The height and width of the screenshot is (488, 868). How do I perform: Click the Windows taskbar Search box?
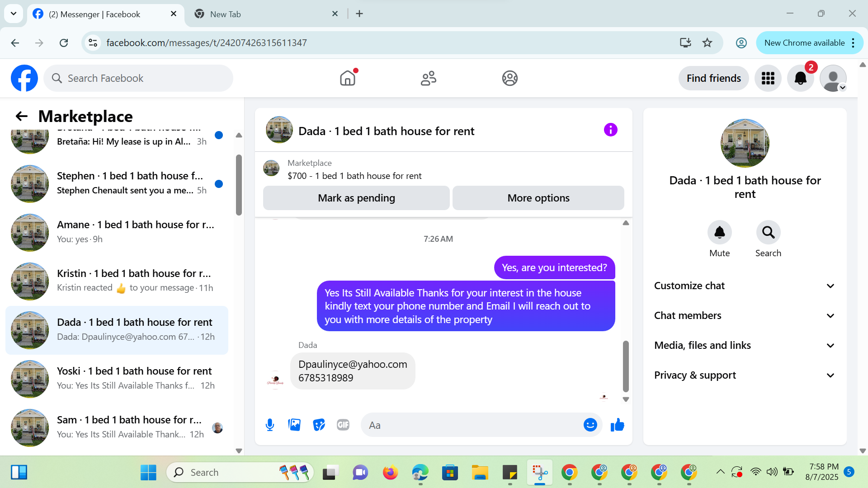(240, 473)
